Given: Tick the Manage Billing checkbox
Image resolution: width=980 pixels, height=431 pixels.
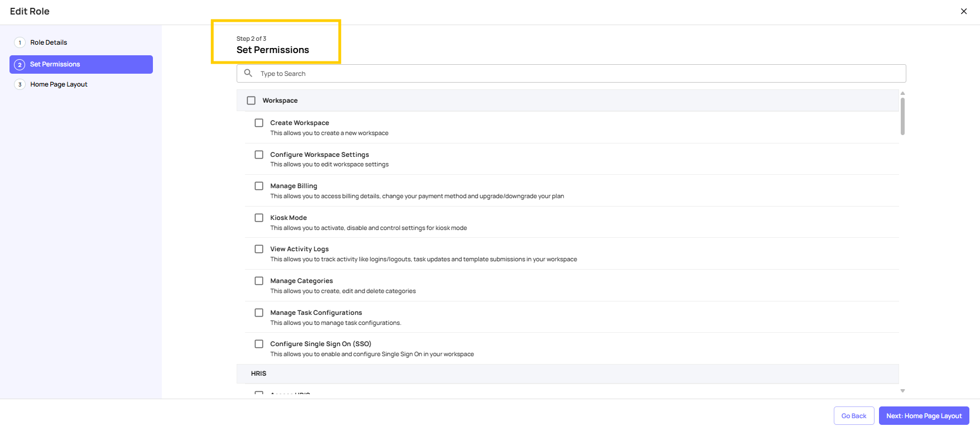Looking at the screenshot, I should [259, 186].
